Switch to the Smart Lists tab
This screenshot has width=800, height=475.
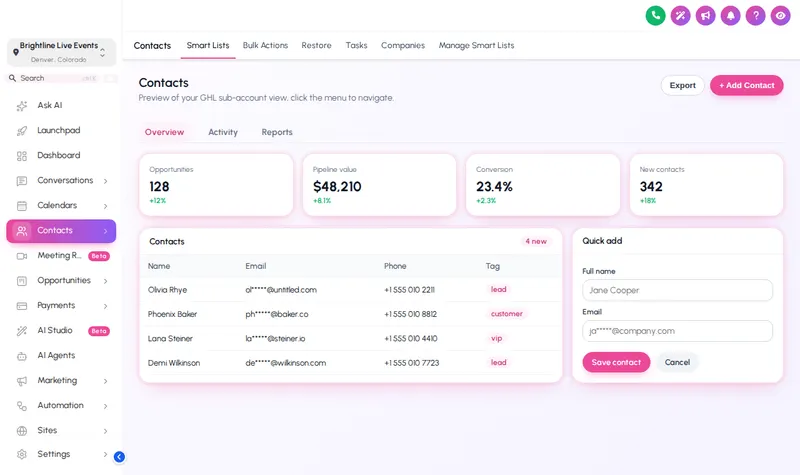(208, 45)
